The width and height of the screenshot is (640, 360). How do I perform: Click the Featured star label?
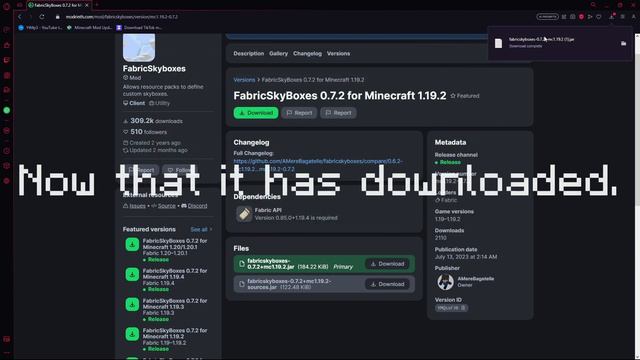coord(464,96)
